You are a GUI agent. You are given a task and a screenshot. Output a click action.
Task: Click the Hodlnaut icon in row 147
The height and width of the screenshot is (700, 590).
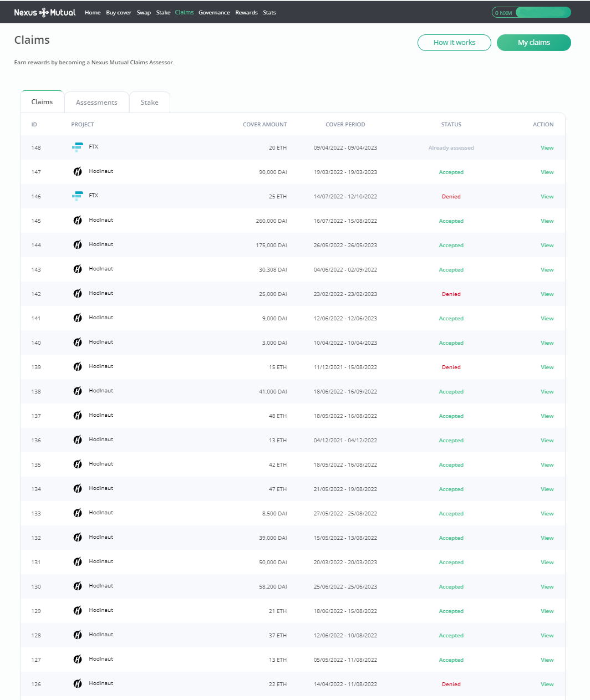click(x=78, y=172)
